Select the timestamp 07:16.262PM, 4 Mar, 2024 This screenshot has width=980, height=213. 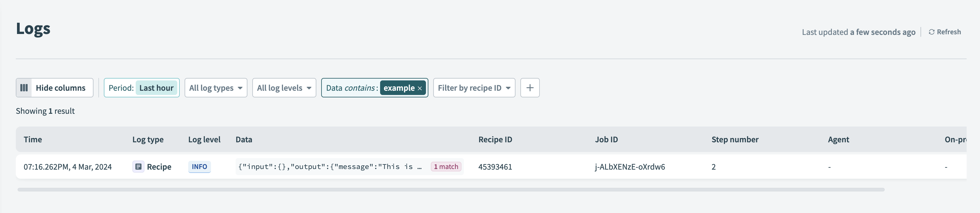(68, 167)
